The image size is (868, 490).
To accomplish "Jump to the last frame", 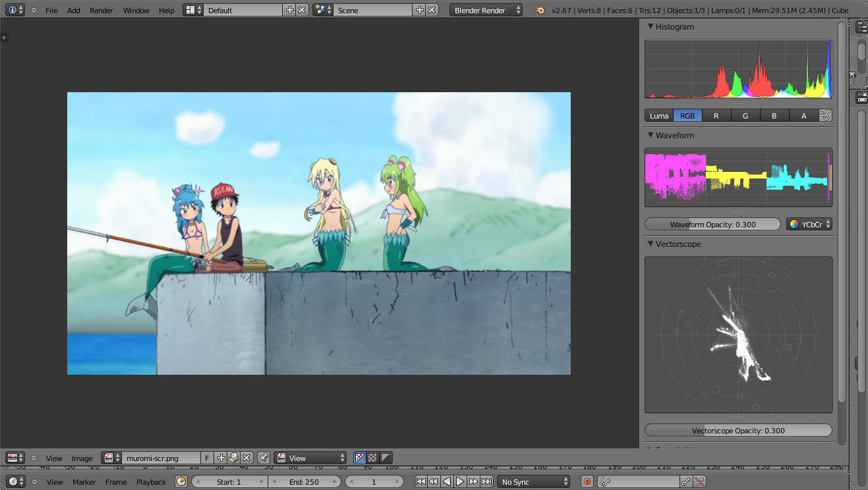I will click(486, 481).
